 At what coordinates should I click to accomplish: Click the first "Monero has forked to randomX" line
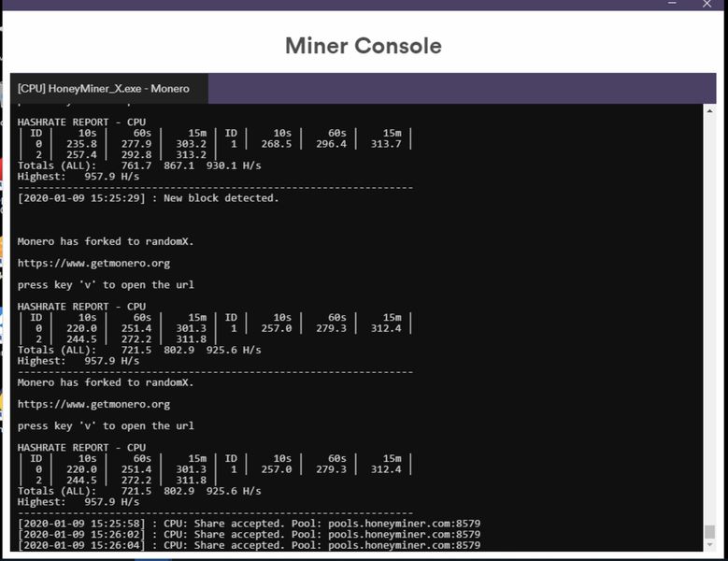coord(105,241)
